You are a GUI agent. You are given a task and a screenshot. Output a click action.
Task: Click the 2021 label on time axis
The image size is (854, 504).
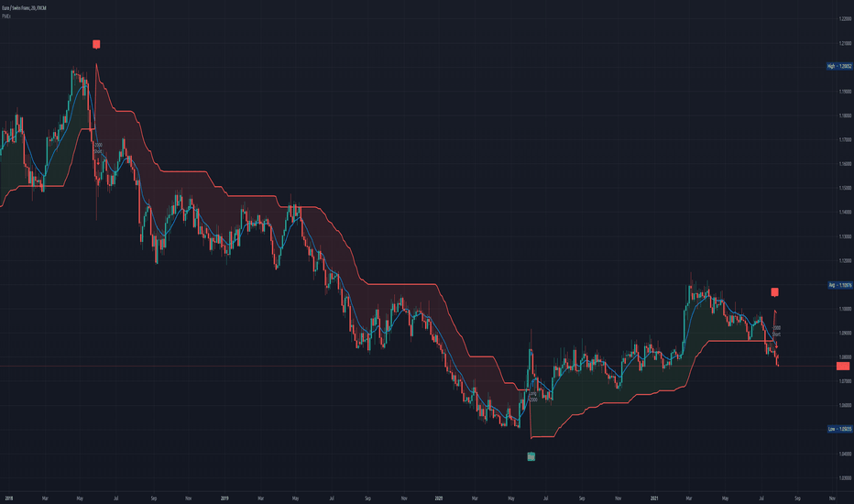pos(654,498)
